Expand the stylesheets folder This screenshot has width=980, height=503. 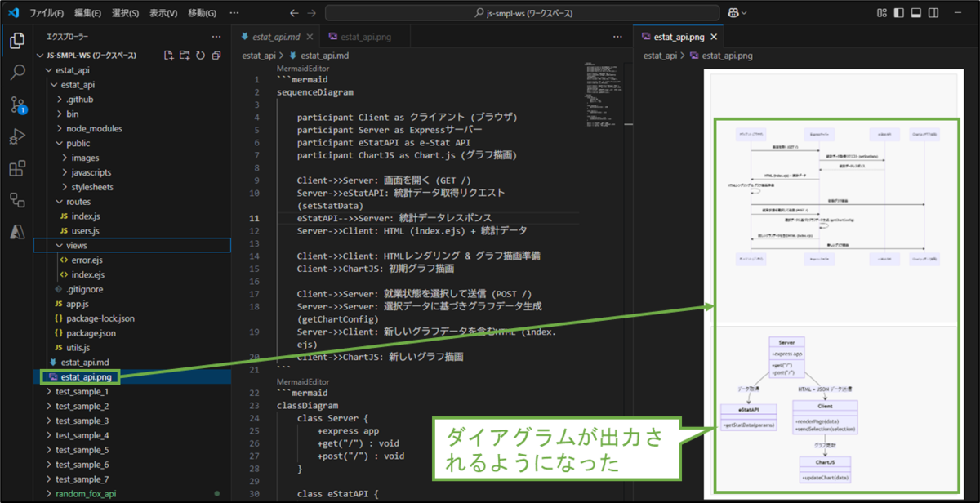92,188
